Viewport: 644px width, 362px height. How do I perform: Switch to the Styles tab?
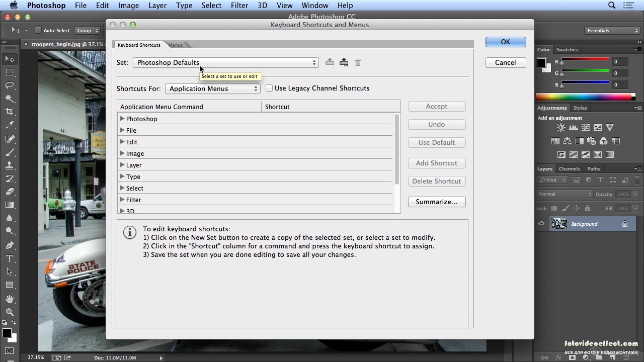pyautogui.click(x=580, y=108)
